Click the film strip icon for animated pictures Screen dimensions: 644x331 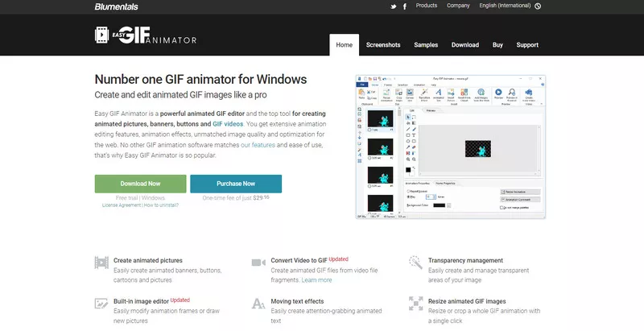tap(101, 262)
